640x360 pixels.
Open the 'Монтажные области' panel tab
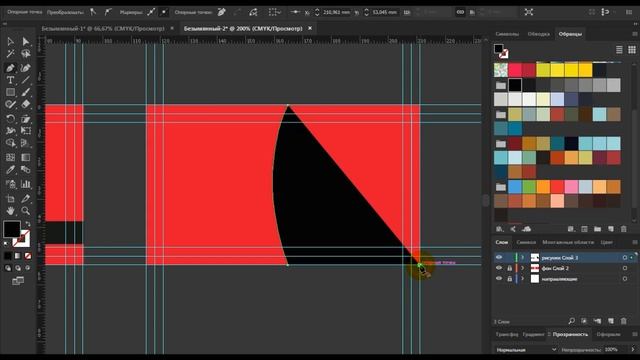(x=568, y=242)
